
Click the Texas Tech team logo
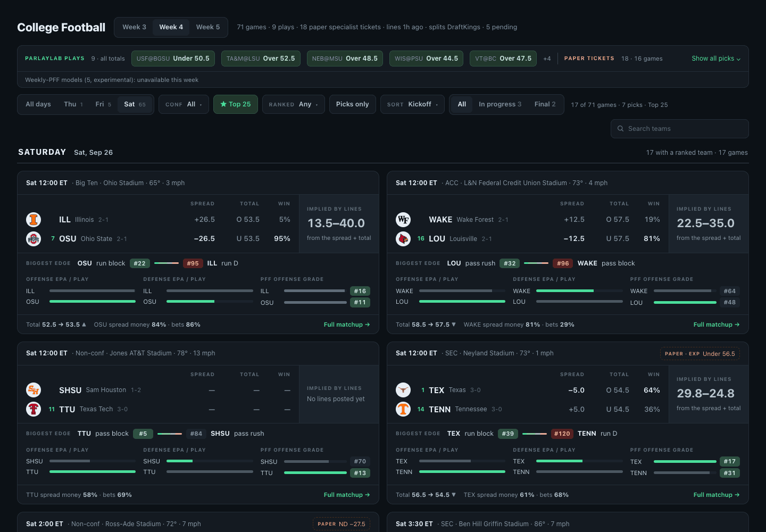coord(34,409)
